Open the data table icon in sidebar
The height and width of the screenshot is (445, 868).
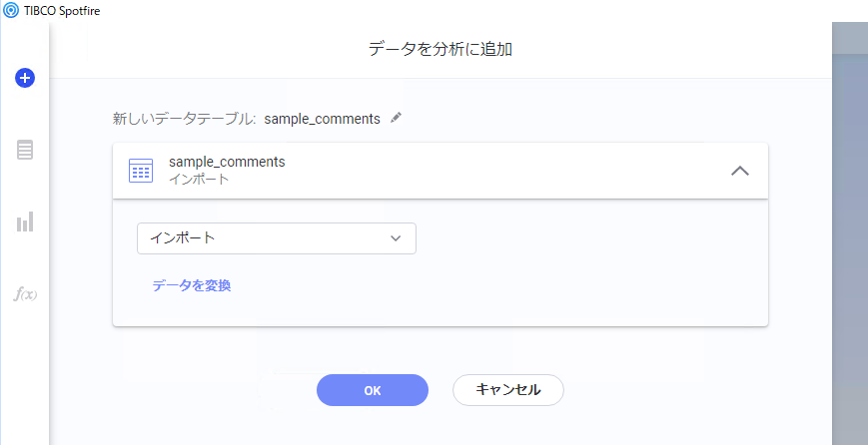point(25,150)
